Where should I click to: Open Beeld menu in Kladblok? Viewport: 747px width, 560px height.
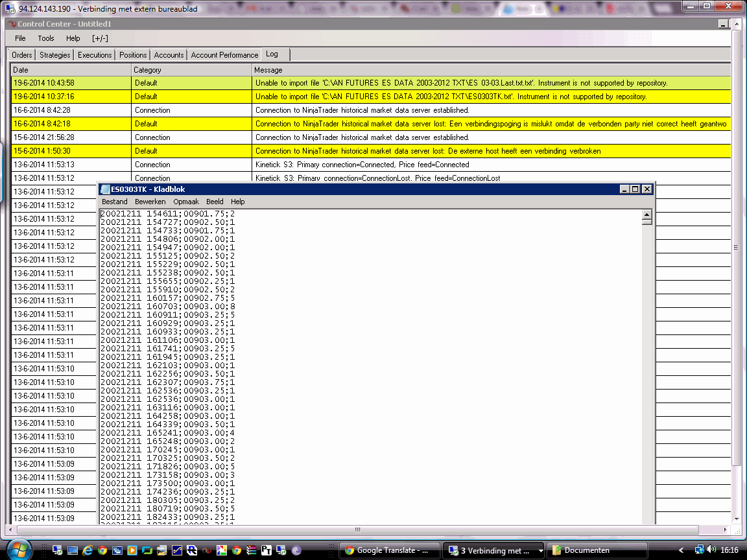[x=215, y=202]
